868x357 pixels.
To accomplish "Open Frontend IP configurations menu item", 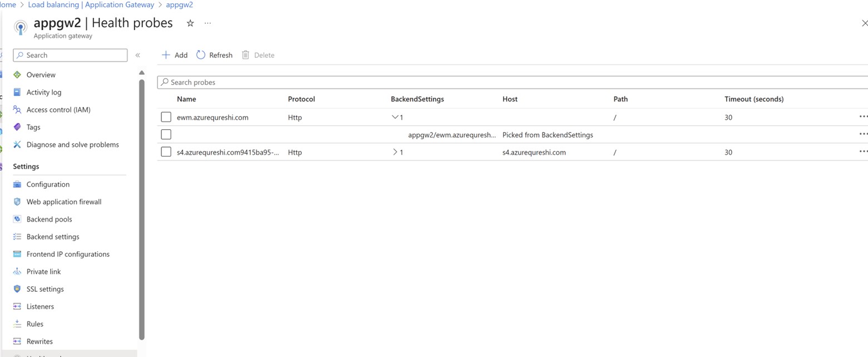I will [x=68, y=254].
